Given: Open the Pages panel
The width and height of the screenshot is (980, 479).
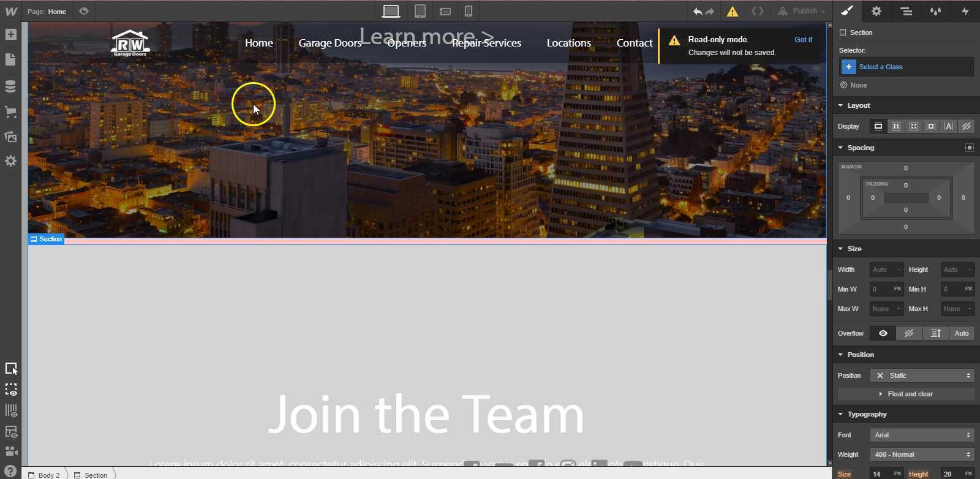Looking at the screenshot, I should (10, 59).
